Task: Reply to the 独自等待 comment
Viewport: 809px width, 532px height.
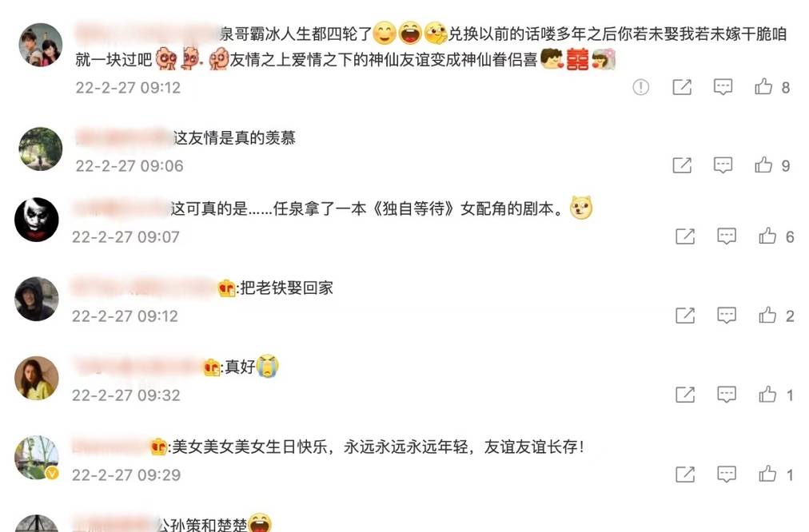Action: 727,236
